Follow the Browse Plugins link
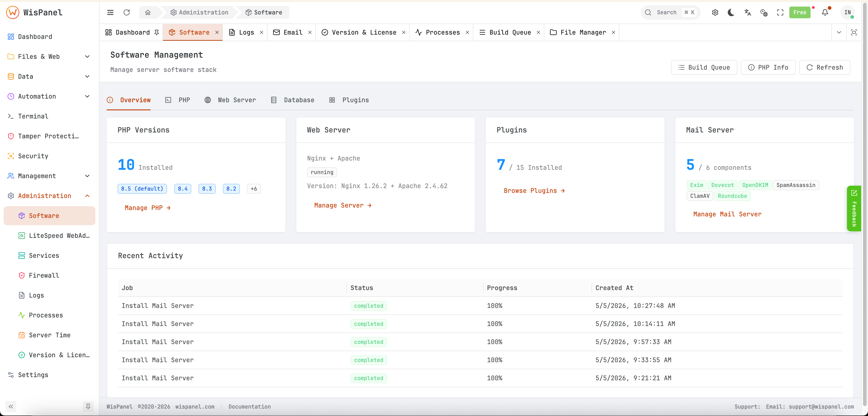The image size is (868, 416). point(534,191)
